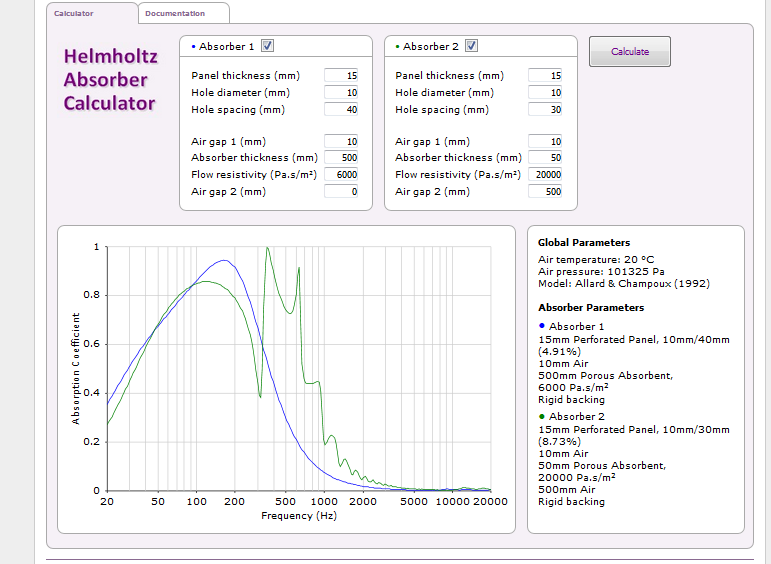The image size is (771, 564).
Task: Click the '20000 Pa.s/m²' summary value
Action: pyautogui.click(x=577, y=477)
